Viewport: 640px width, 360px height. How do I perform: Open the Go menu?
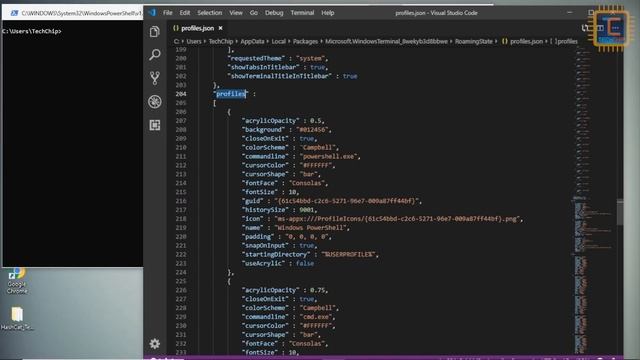point(253,13)
